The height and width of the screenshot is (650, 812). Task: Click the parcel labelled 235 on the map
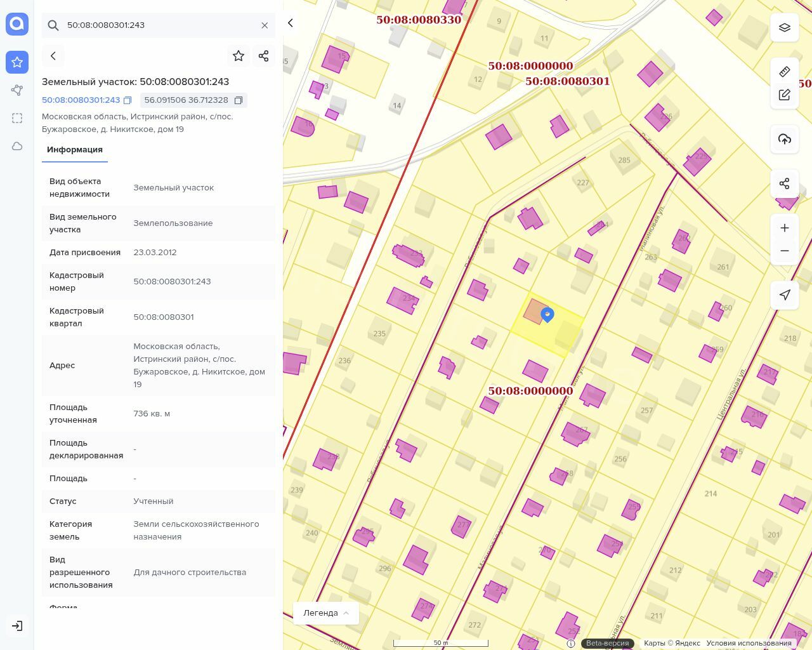click(379, 333)
